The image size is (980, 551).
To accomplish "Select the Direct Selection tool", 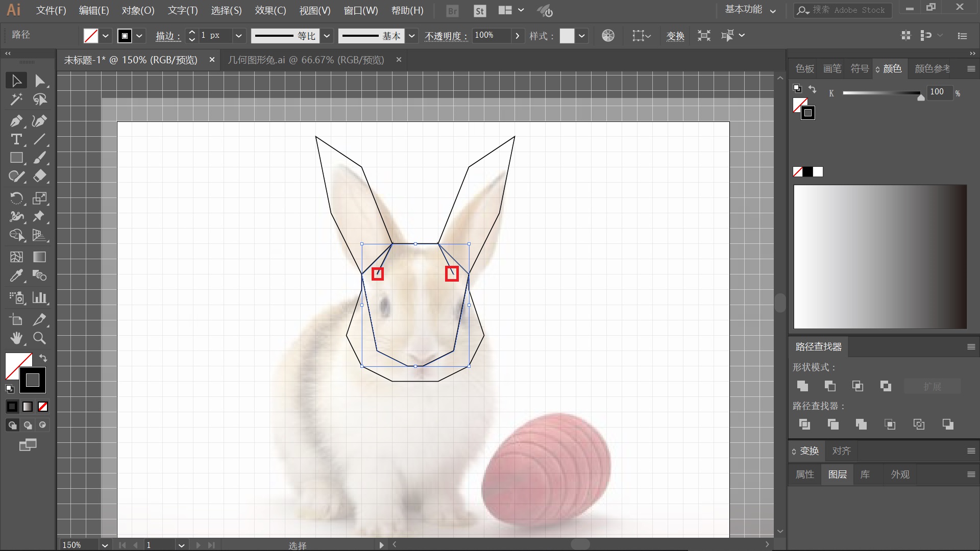I will (x=39, y=81).
